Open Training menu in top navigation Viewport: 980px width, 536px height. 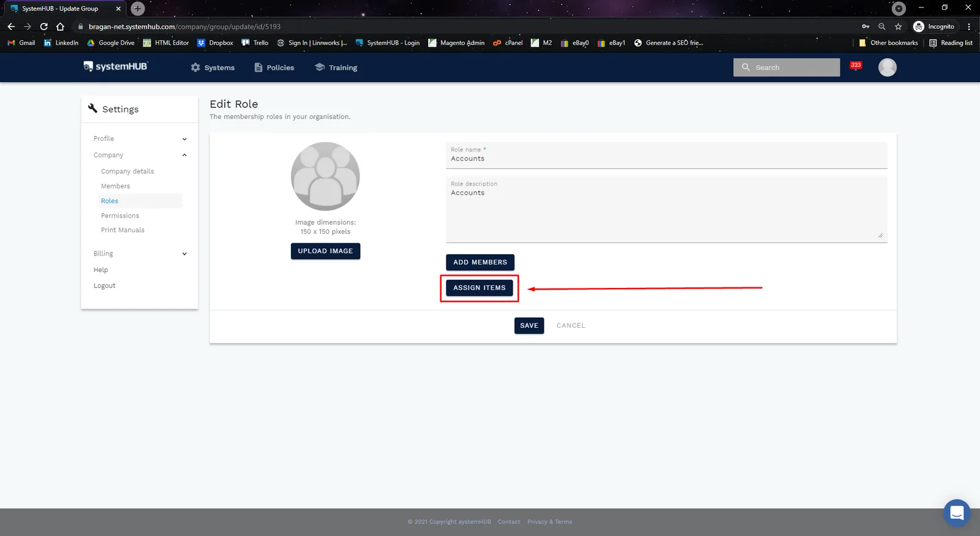coord(336,67)
